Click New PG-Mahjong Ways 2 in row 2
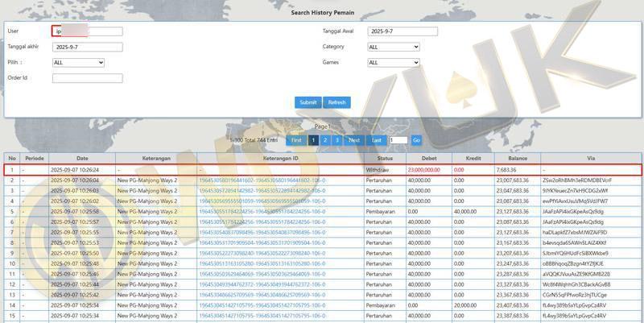The width and height of the screenshot is (644, 323). tap(147, 180)
